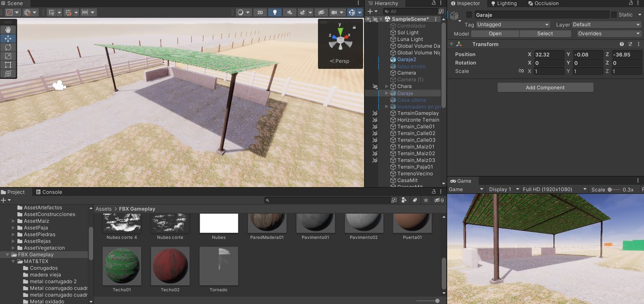Screen dimensions: 644x304
Task: Click the Hierarchy create plus icon
Action: point(370,11)
